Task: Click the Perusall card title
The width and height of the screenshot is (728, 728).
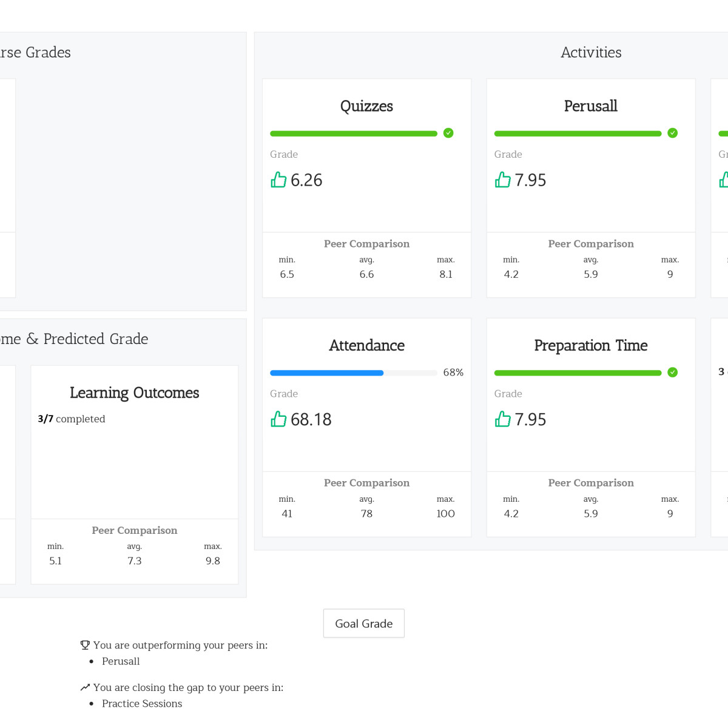Action: [x=590, y=106]
